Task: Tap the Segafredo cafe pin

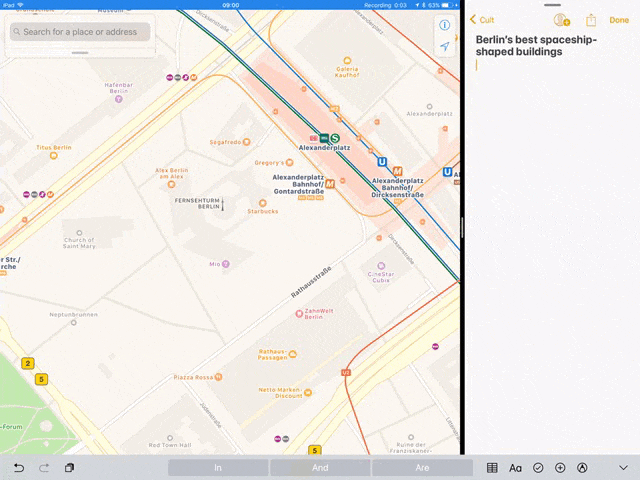Action: tap(247, 142)
